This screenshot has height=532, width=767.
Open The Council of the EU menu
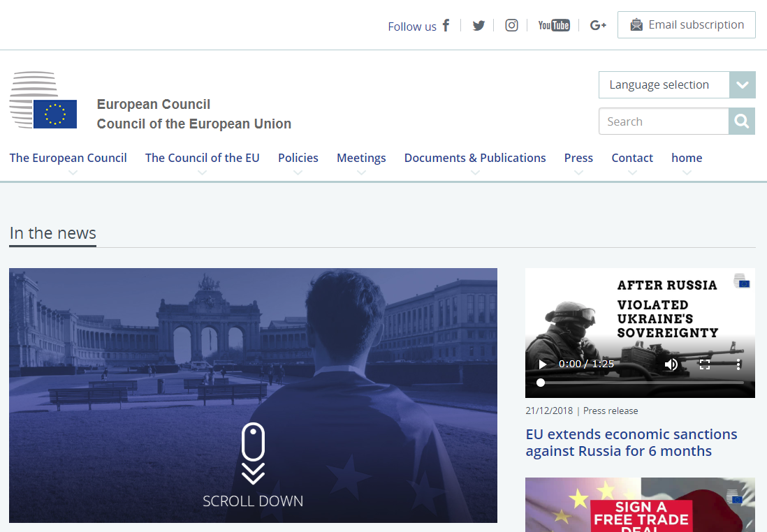202,158
